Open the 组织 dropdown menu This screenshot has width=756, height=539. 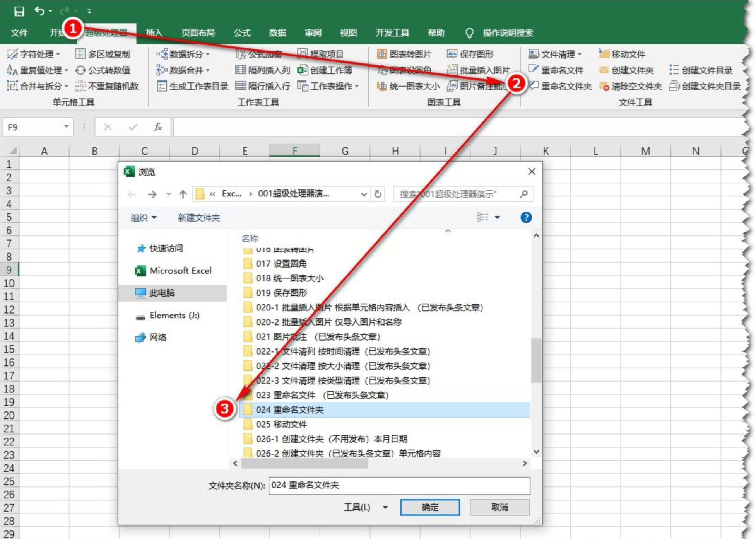[144, 218]
